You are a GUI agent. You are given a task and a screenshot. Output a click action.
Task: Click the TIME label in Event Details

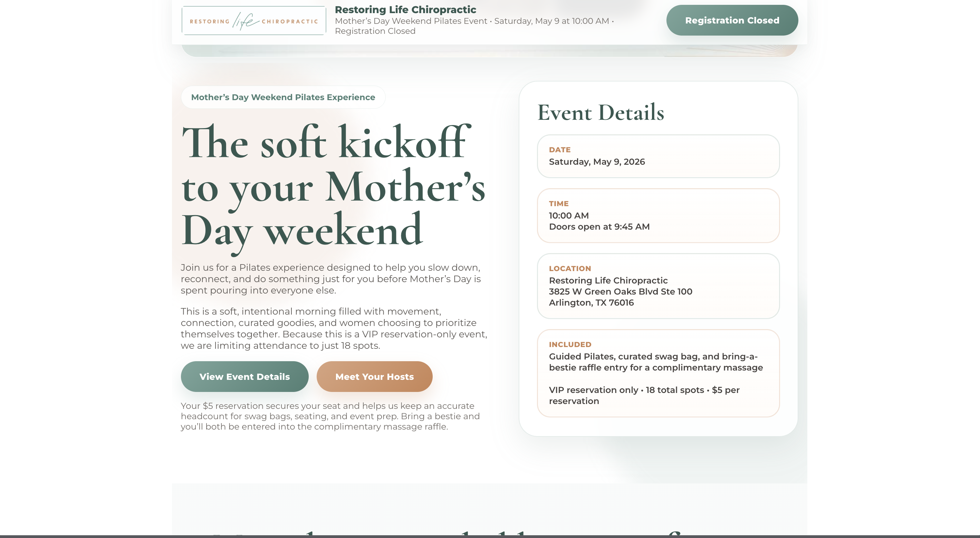pos(558,204)
